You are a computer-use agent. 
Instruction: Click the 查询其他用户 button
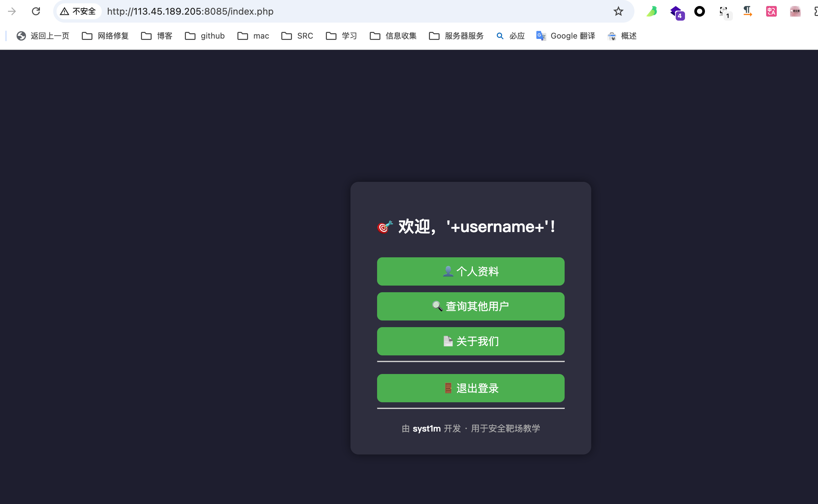[470, 306]
